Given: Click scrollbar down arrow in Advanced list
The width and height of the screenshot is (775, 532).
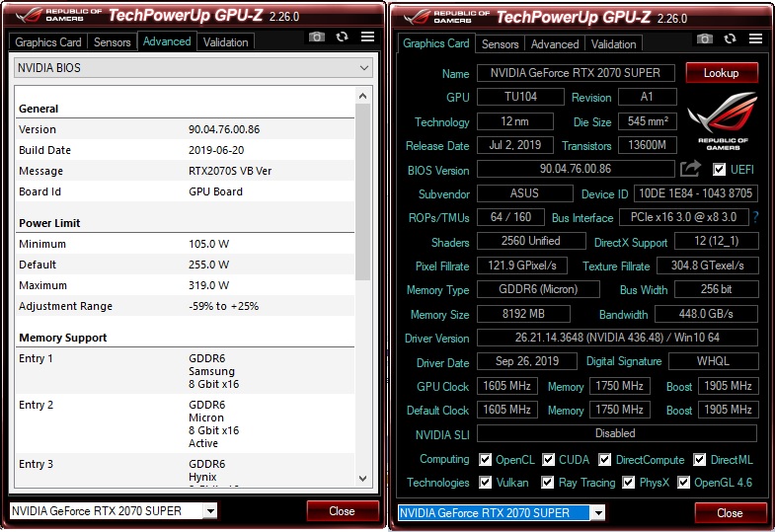Looking at the screenshot, I should [362, 478].
